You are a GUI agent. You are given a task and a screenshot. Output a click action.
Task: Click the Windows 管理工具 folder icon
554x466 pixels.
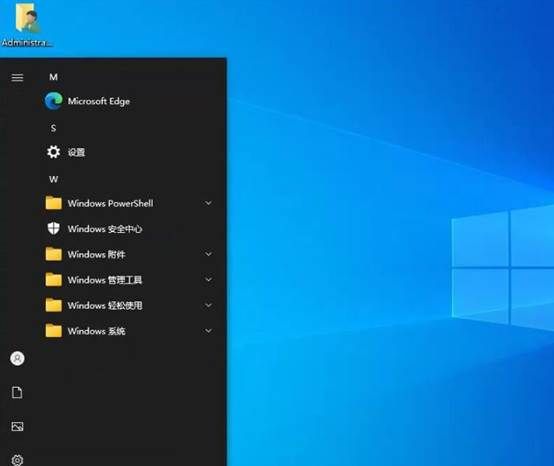coord(54,279)
